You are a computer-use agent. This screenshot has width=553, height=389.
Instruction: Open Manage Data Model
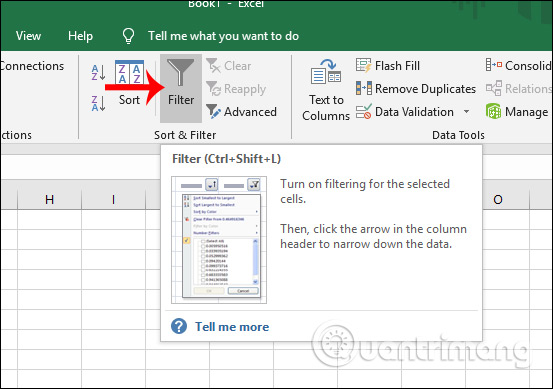click(517, 112)
